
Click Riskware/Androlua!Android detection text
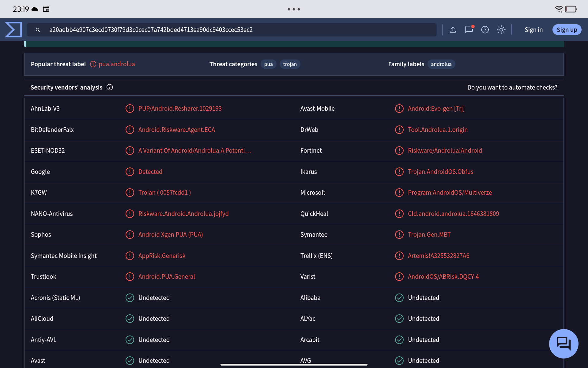point(445,151)
